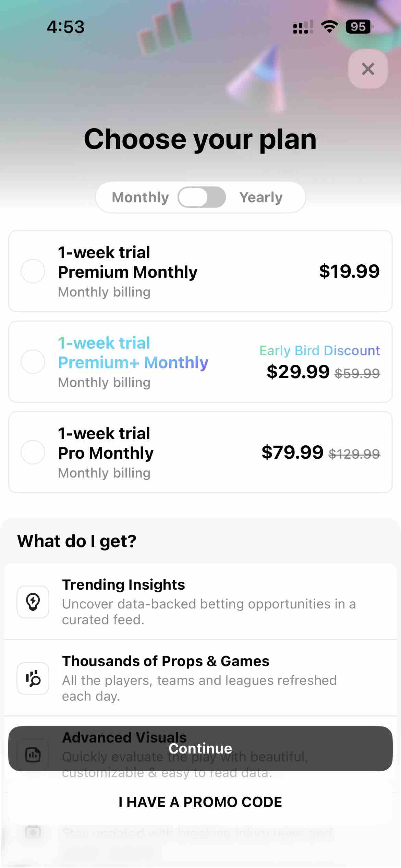Viewport: 401px width, 868px height.
Task: Select the Premium+ Monthly plan radio button
Action: click(33, 362)
